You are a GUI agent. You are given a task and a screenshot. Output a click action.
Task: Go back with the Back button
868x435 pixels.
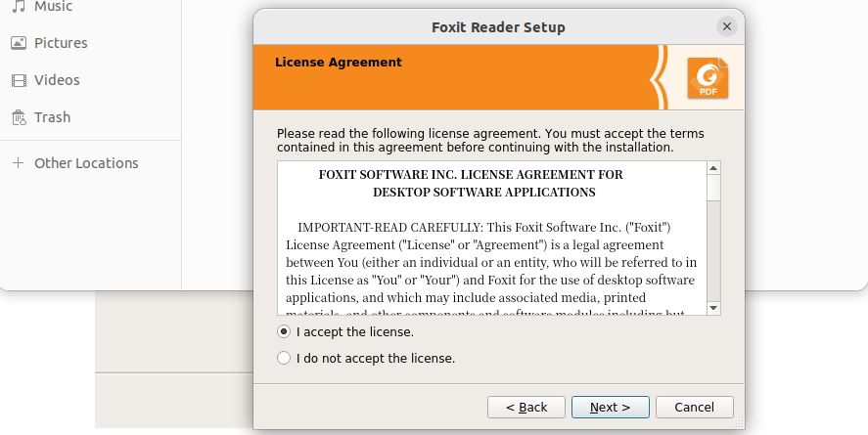(x=526, y=407)
